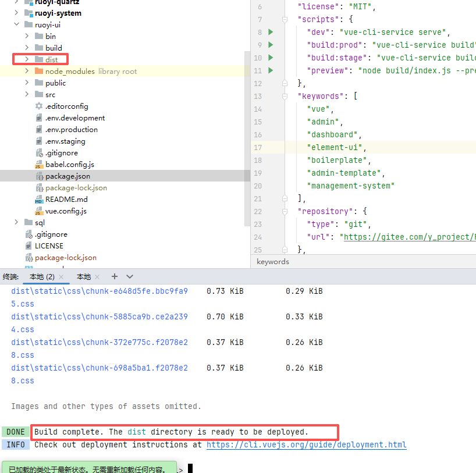Switch to the second 本地 terminal tab
The width and height of the screenshot is (476, 473).
(x=84, y=277)
